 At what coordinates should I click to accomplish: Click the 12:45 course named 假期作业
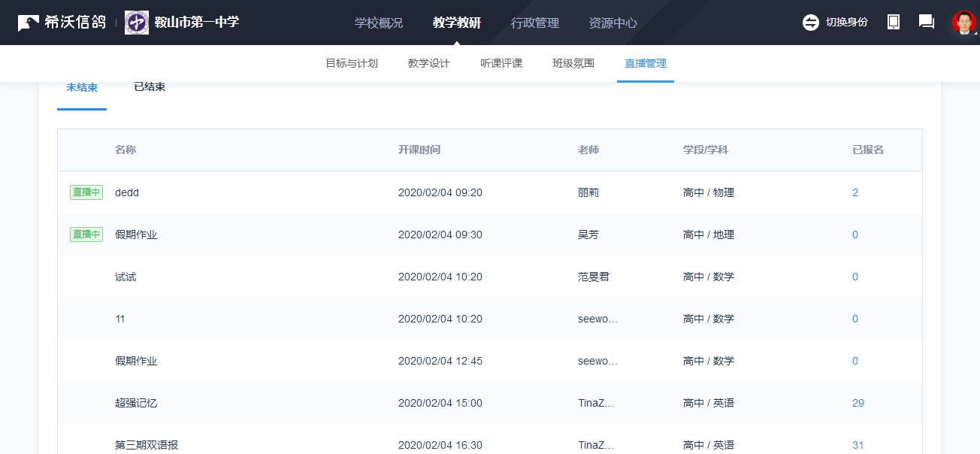[136, 361]
